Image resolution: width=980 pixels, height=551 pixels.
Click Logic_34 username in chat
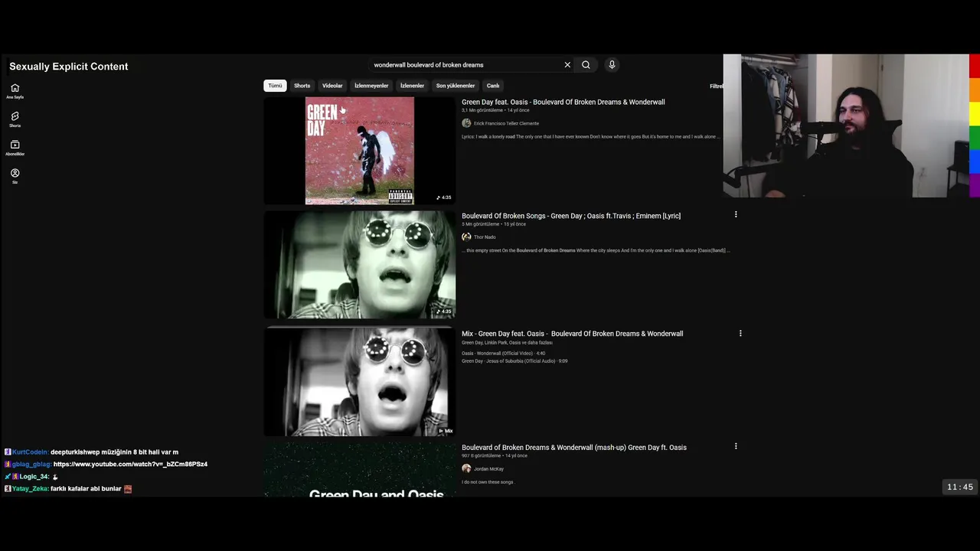[x=34, y=477]
